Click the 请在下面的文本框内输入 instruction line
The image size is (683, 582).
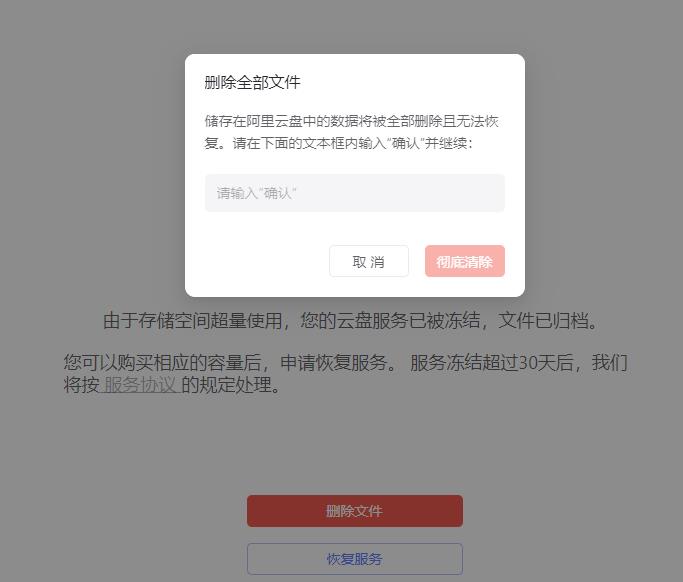(352, 143)
